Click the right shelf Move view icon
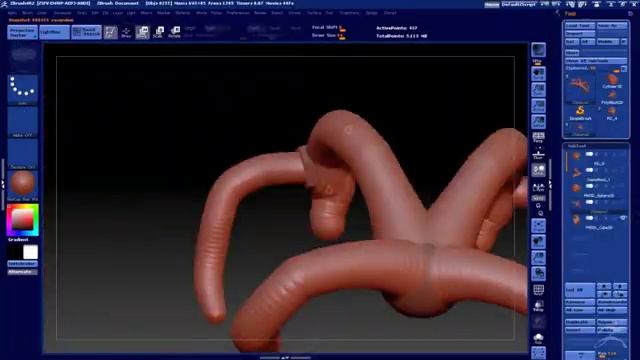The image size is (640, 360). tap(539, 242)
